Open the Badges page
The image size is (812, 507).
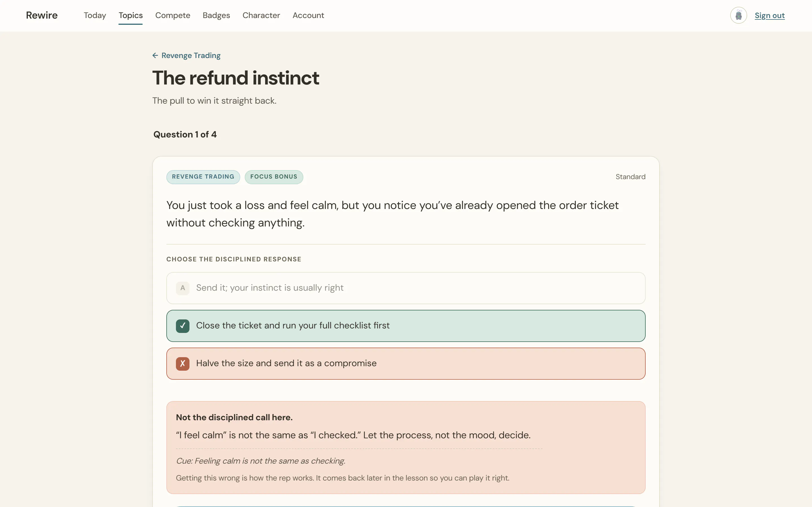pyautogui.click(x=216, y=15)
